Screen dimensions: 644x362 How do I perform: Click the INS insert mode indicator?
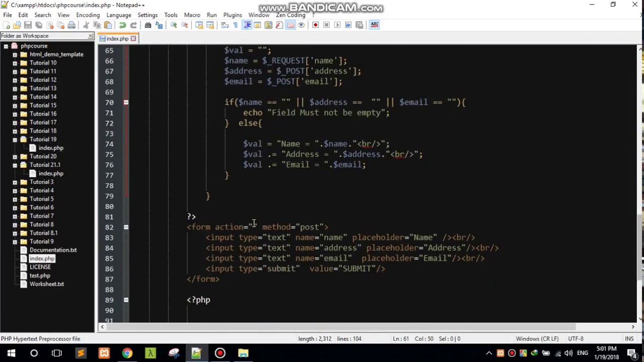pos(629,339)
